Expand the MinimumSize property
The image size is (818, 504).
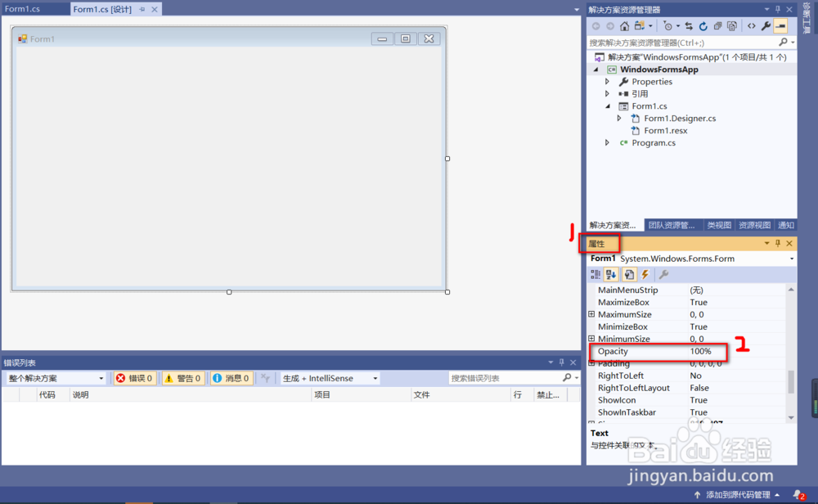tap(591, 339)
